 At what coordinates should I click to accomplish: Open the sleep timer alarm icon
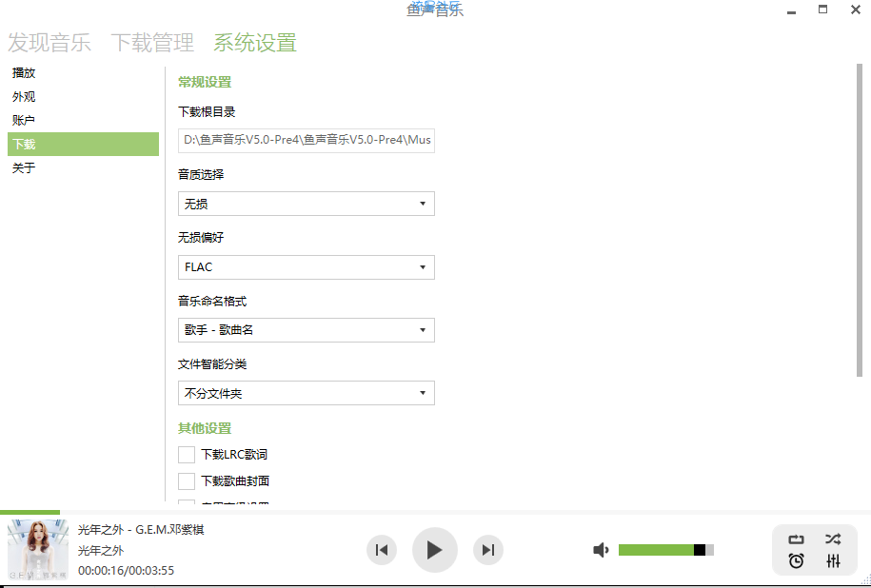[x=796, y=560]
